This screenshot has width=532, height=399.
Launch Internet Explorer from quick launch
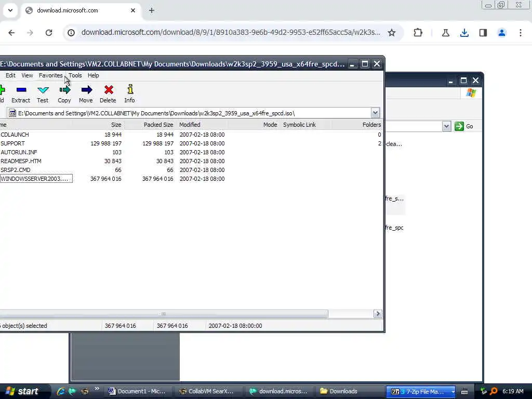click(61, 391)
